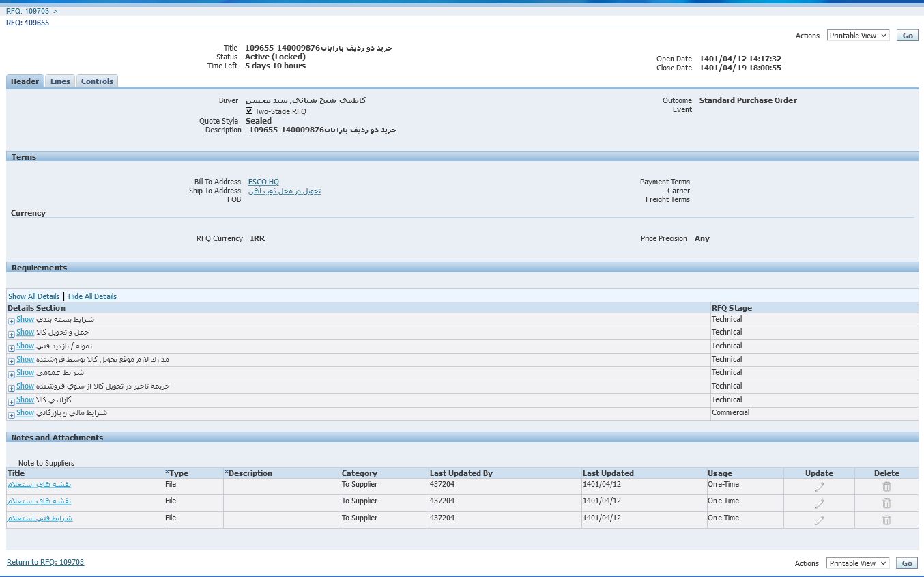The image size is (924, 577).
Task: Uncheck the Two-Stage RFQ checkbox
Action: [x=249, y=111]
